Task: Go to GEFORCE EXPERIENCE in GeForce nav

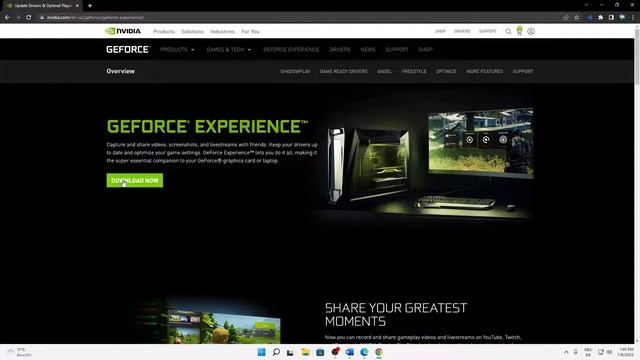Action: pyautogui.click(x=291, y=49)
